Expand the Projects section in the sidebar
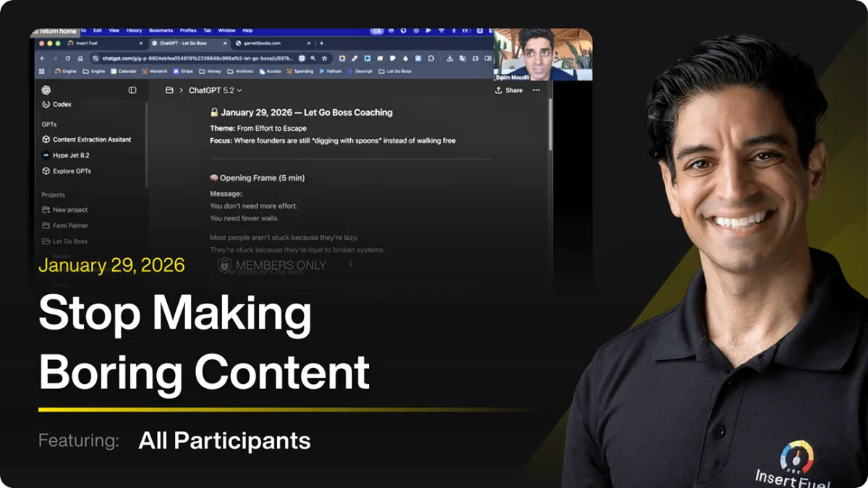Image resolution: width=868 pixels, height=488 pixels. coord(54,194)
